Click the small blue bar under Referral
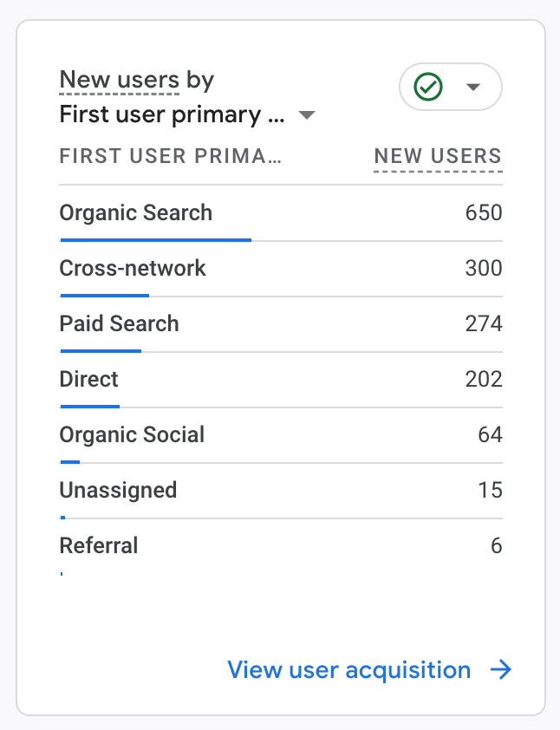This screenshot has height=730, width=560. click(x=62, y=573)
